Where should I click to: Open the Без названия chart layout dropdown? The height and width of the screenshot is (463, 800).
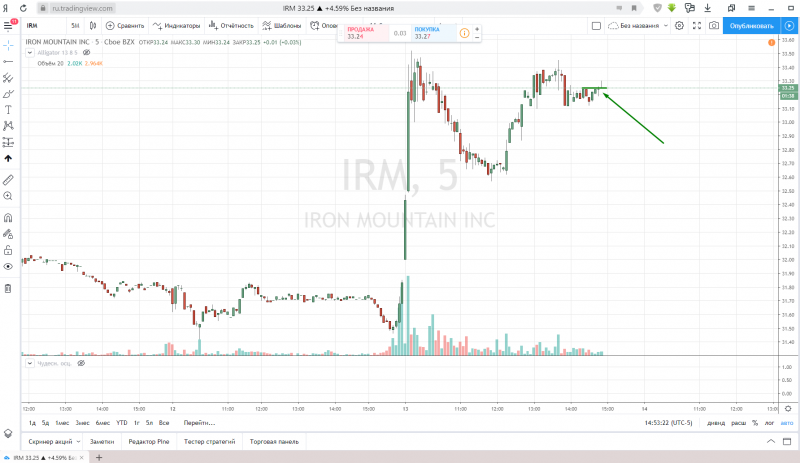pos(638,26)
